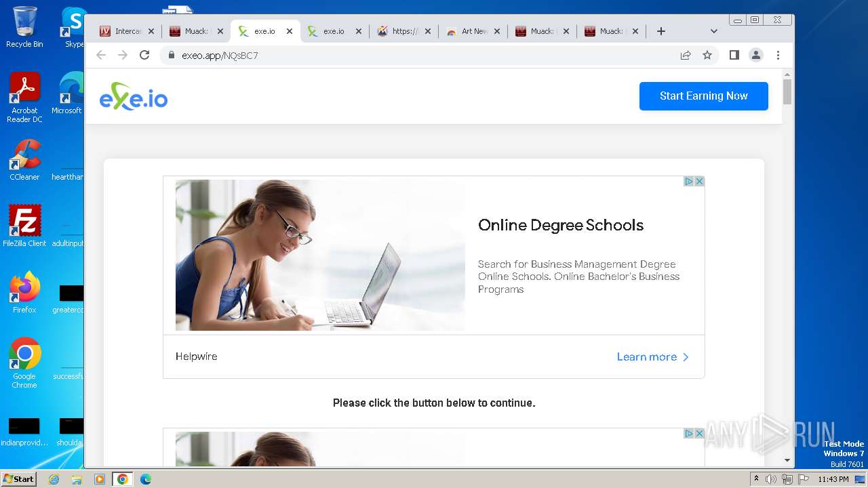Show hidden system tray icons

[x=757, y=479]
